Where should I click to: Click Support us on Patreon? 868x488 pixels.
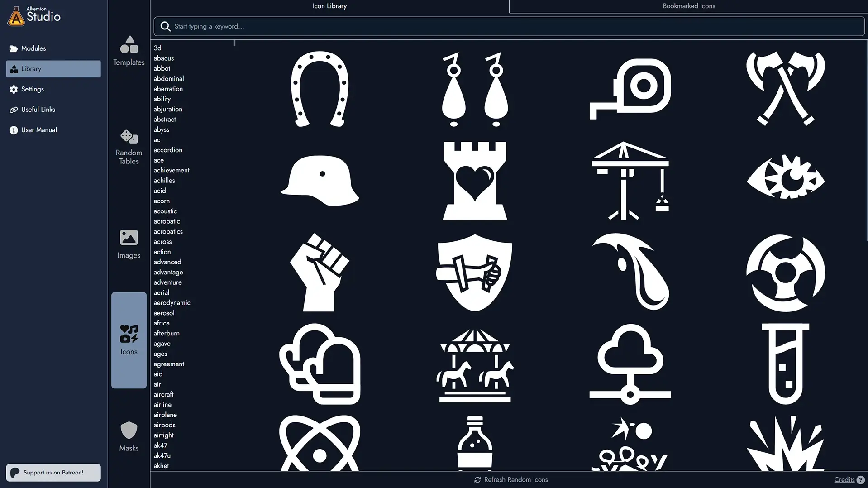point(53,472)
